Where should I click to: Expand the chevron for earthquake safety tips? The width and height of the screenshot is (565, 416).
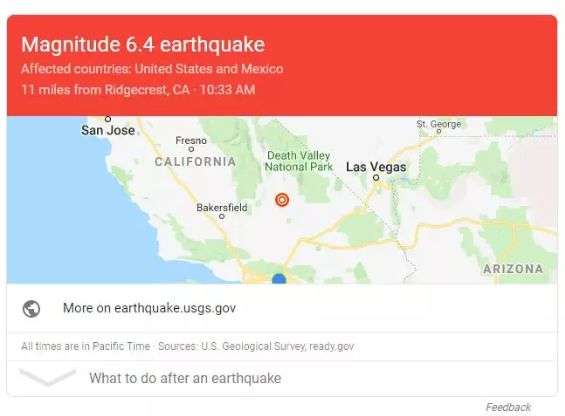click(x=47, y=377)
